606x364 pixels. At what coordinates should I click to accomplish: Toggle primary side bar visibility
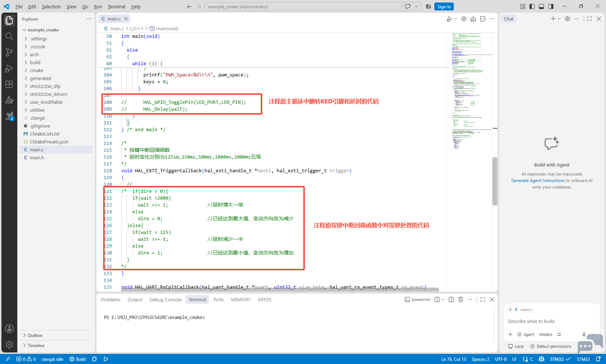click(x=532, y=6)
